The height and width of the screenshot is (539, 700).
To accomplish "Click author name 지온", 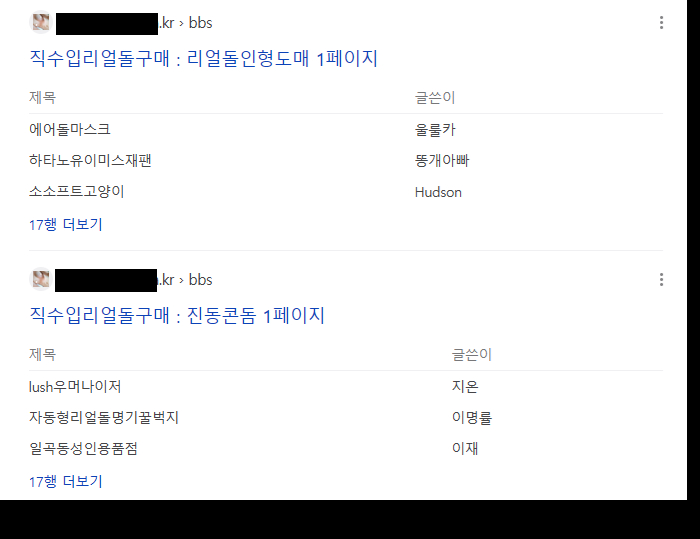I will (x=465, y=386).
